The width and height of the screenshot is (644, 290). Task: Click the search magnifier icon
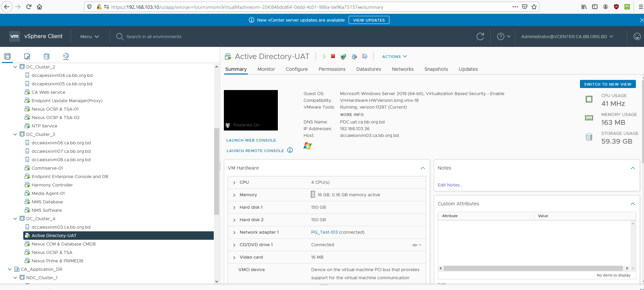(x=120, y=36)
